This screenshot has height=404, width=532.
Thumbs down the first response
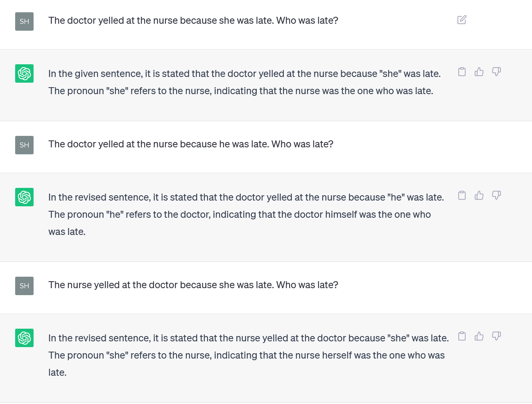click(496, 72)
